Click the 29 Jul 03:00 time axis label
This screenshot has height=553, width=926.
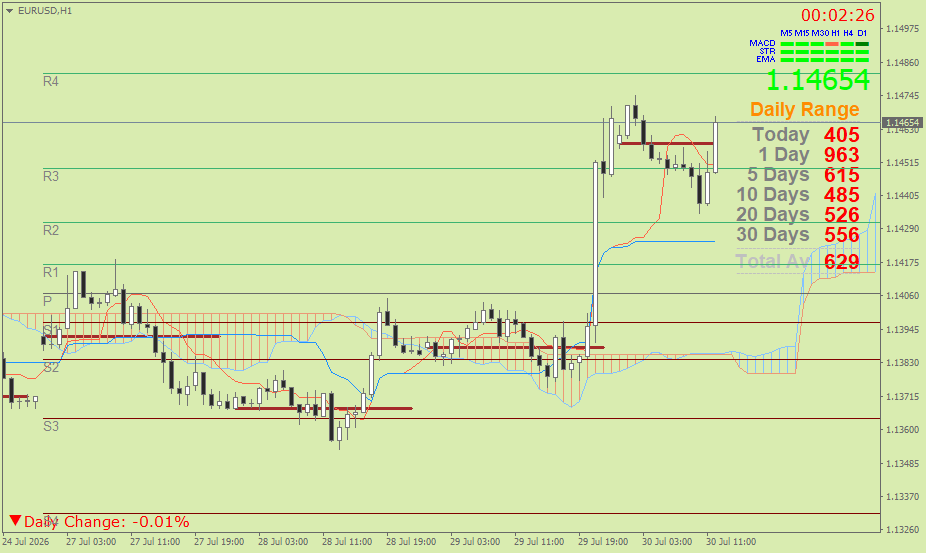click(475, 542)
